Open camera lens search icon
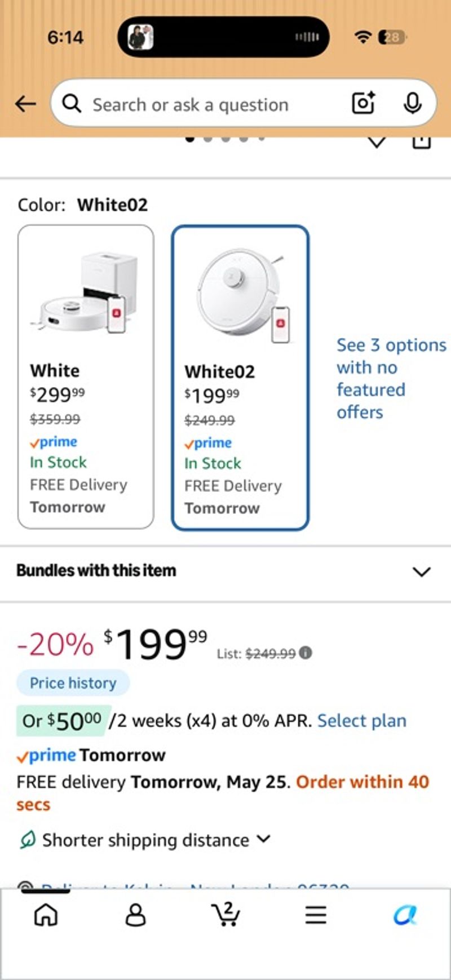The image size is (451, 980). pos(364,103)
